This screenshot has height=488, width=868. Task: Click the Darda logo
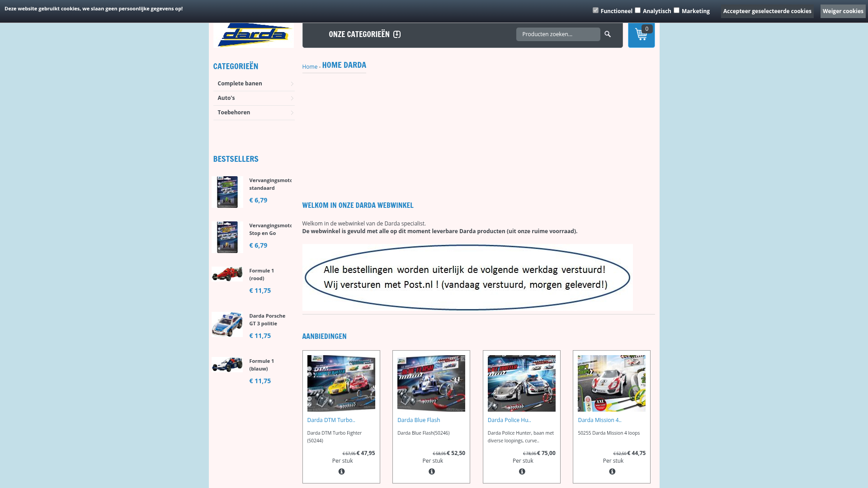point(253,35)
